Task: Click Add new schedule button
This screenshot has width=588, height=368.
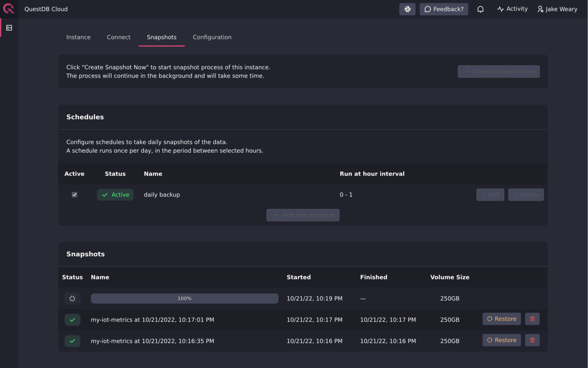Action: click(x=303, y=215)
